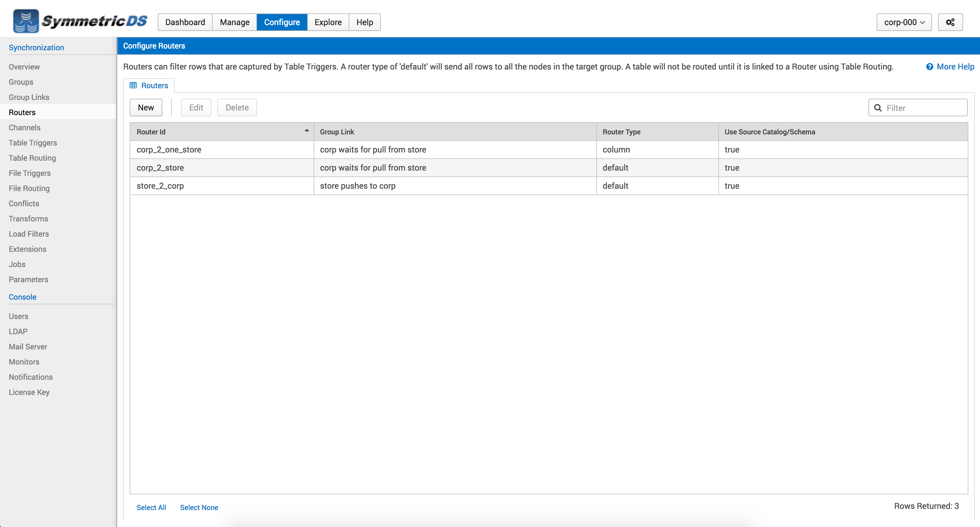Screen dimensions: 980x527
Task: Click the Rows Returned: 3 status text
Action: [x=926, y=506]
